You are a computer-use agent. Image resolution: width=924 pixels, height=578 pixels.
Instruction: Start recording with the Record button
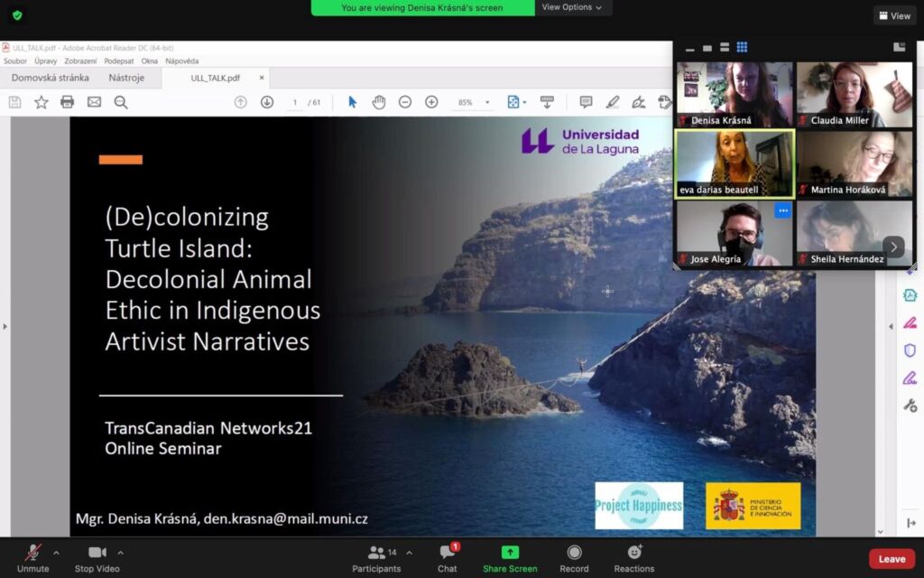pos(574,553)
